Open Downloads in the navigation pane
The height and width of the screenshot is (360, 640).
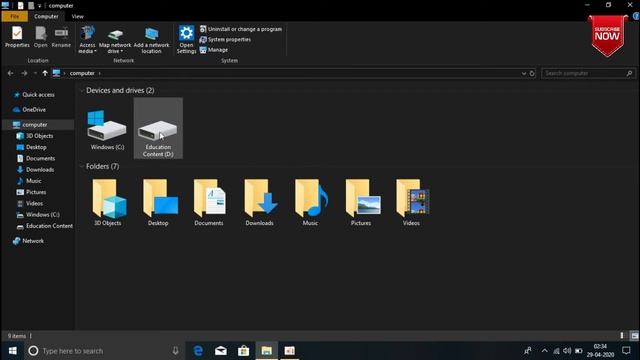(40, 169)
